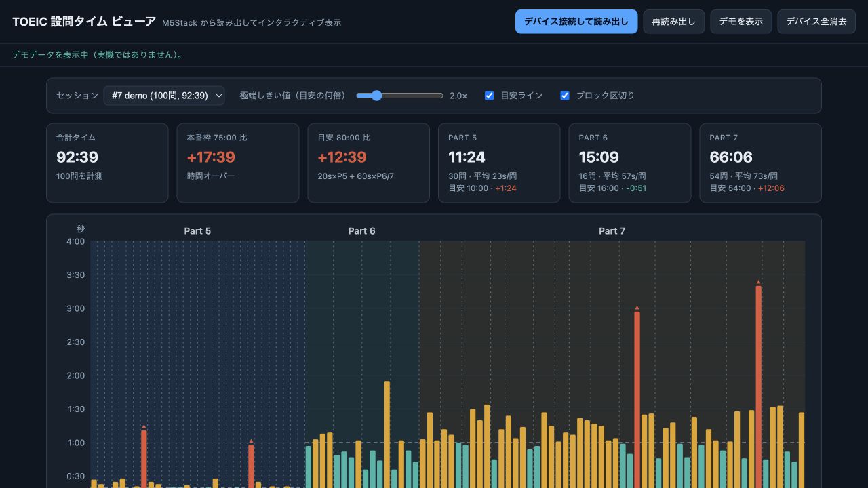Select the tall yellow Part 6 bar near 2:00
This screenshot has height=488, width=868.
387,434
